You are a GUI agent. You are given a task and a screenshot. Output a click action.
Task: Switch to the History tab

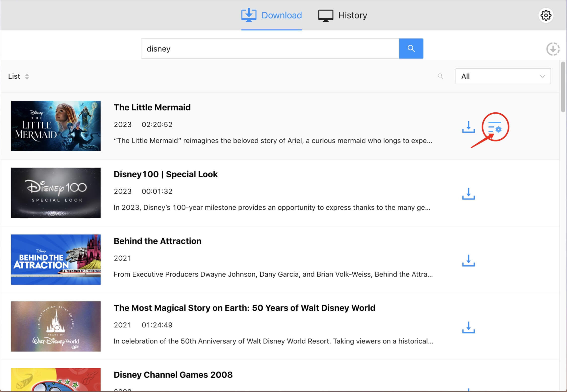tap(343, 15)
